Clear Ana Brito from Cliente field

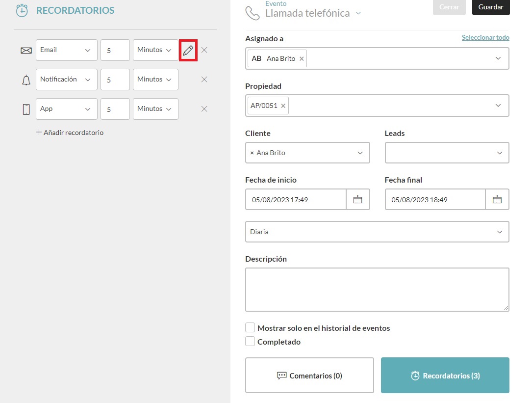tap(252, 153)
